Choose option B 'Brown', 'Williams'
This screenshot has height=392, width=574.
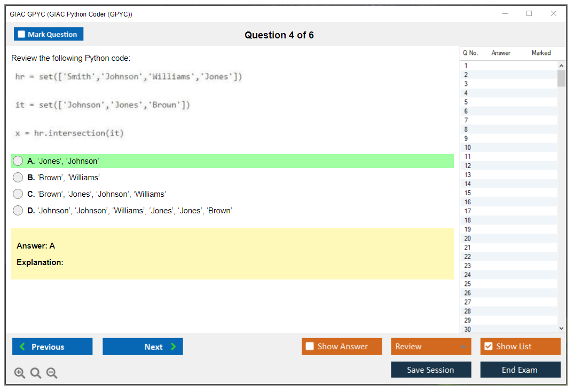click(18, 178)
